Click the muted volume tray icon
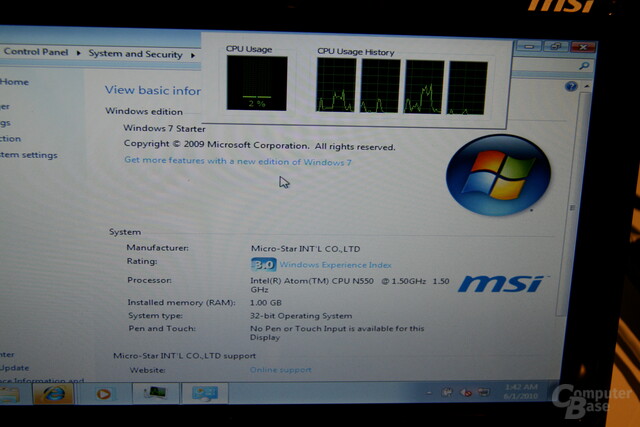Image resolution: width=640 pixels, height=427 pixels. (x=466, y=393)
